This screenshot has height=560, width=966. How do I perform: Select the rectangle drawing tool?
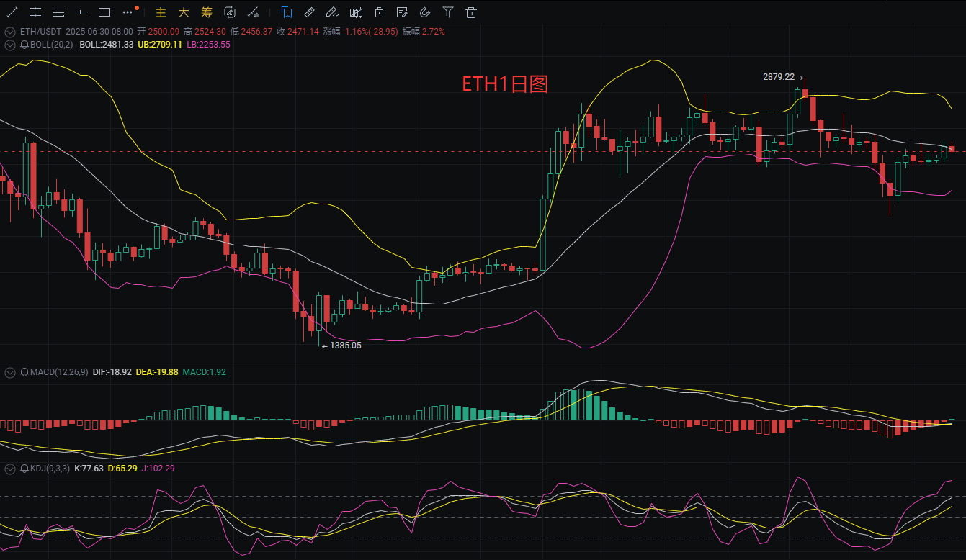104,12
